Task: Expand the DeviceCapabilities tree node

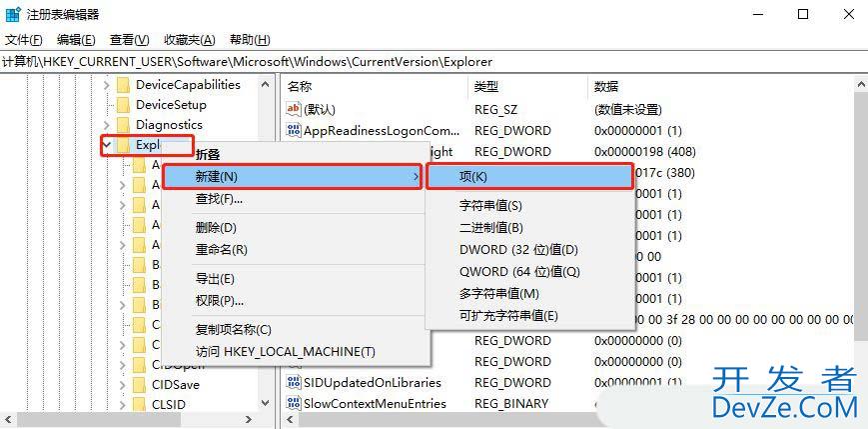Action: (x=107, y=85)
